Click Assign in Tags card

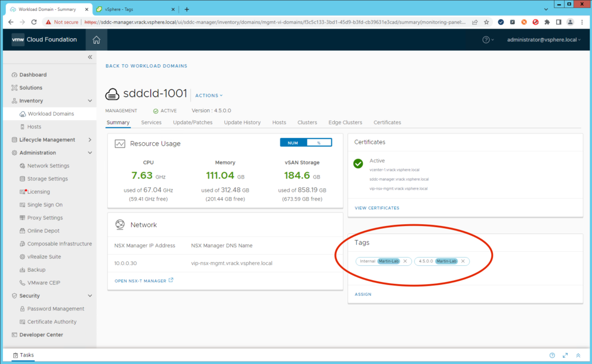(x=363, y=294)
